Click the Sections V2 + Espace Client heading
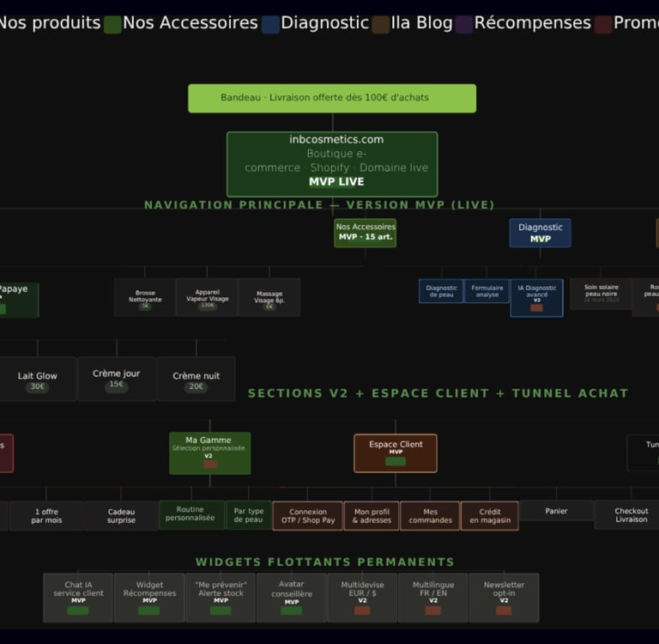659x644 pixels. click(438, 393)
